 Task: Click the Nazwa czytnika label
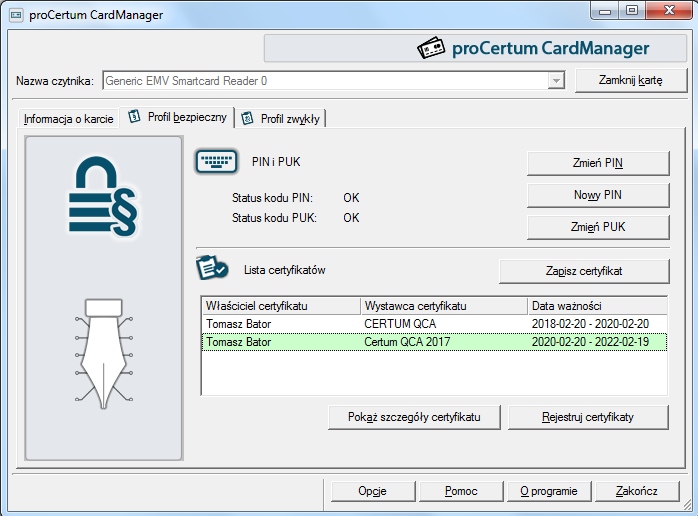click(55, 81)
